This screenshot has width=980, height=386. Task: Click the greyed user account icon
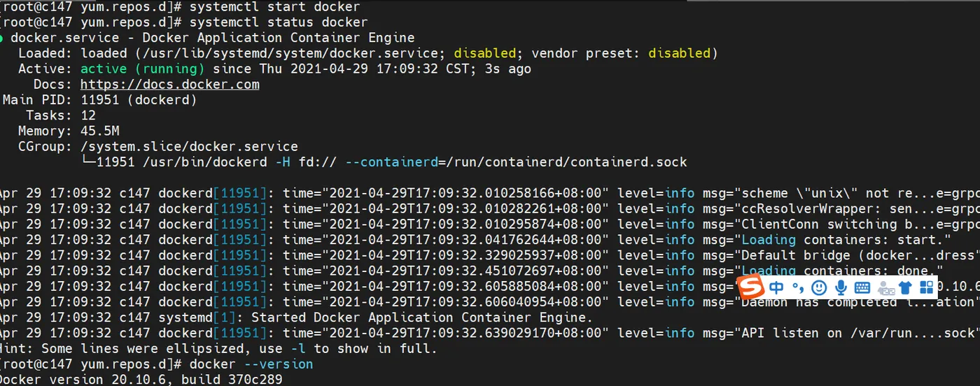coord(885,287)
